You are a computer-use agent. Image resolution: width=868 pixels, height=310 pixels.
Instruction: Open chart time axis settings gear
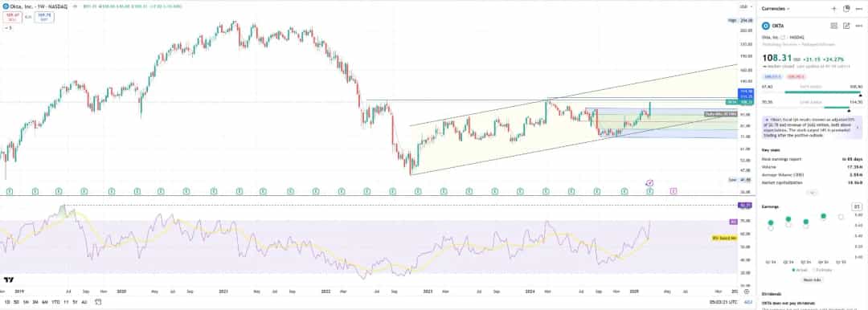tap(746, 292)
